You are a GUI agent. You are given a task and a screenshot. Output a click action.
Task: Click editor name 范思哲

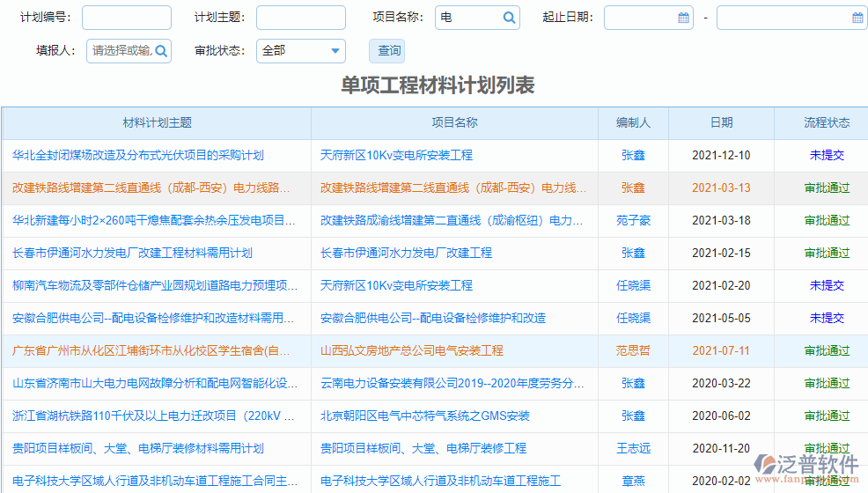[633, 351]
